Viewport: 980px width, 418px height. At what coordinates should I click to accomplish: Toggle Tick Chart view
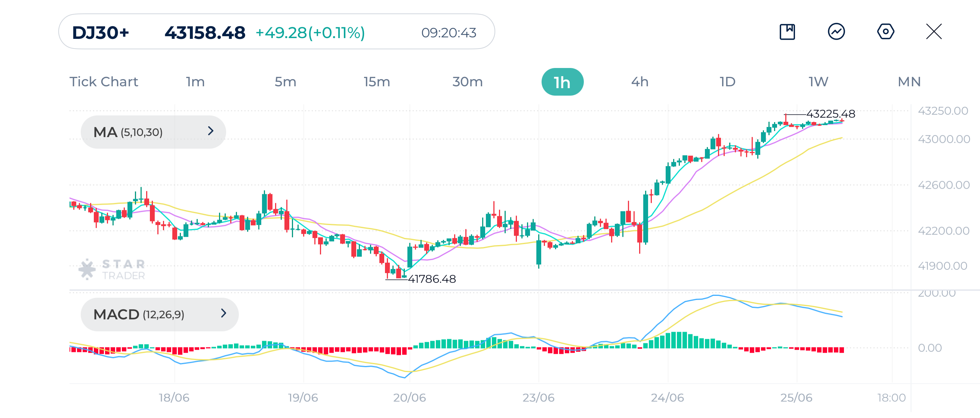(x=104, y=81)
